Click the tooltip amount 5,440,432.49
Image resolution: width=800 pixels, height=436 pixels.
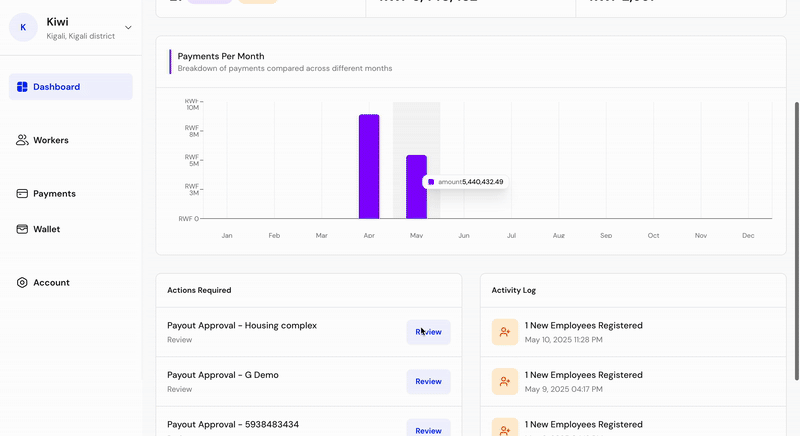(x=483, y=182)
